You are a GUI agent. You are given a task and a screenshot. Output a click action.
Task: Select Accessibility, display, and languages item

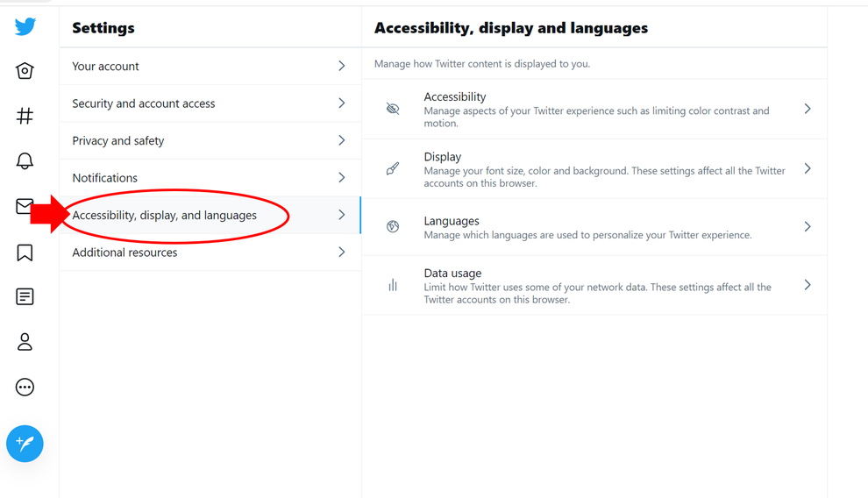pos(210,215)
